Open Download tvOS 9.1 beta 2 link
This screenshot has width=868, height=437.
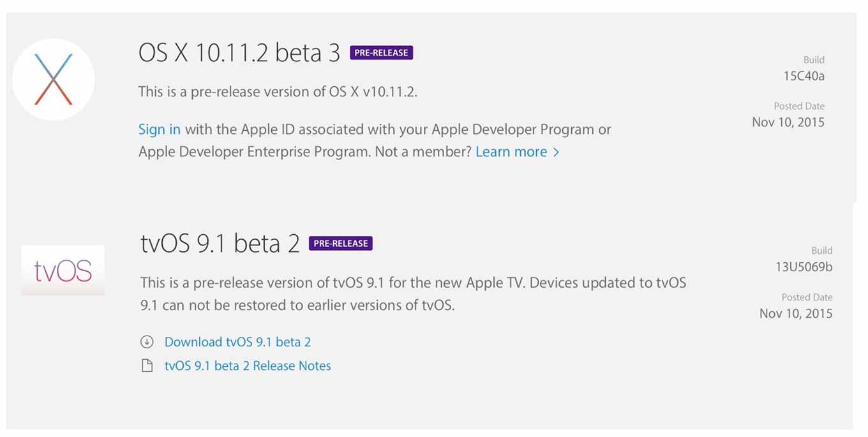(237, 342)
